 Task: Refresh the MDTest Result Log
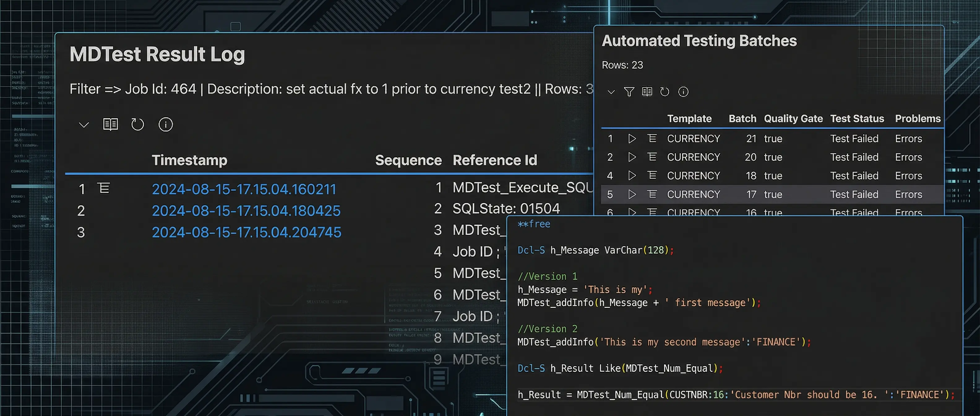(137, 124)
